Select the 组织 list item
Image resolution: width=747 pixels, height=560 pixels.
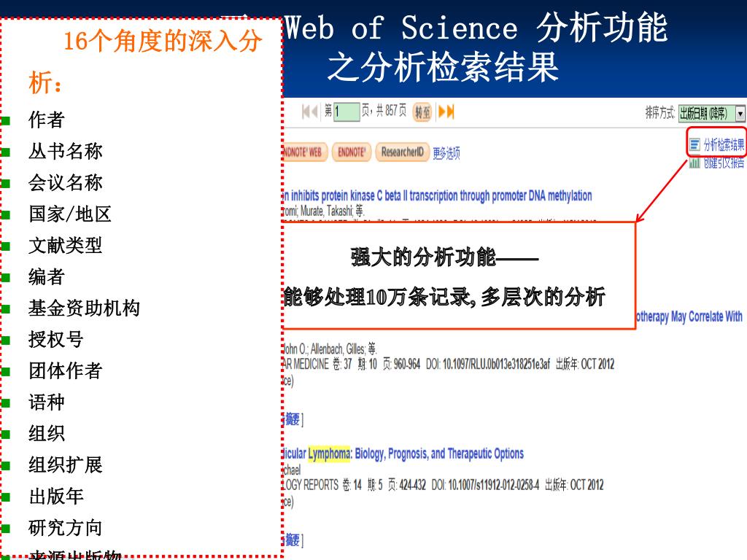point(46,434)
